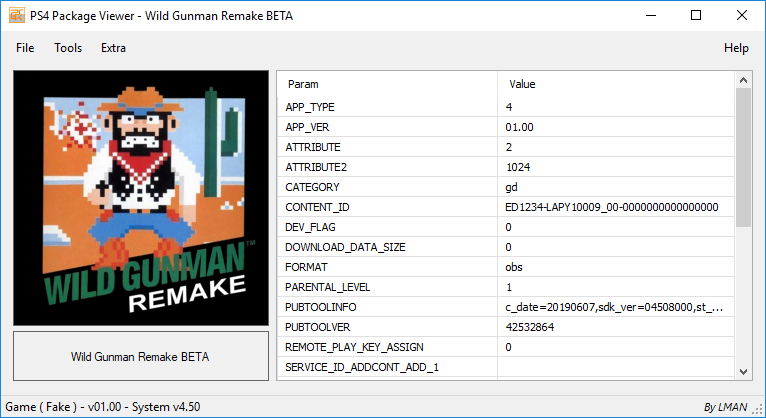Select the ATTRIBUTE parameter row
The height and width of the screenshot is (418, 766).
(x=506, y=147)
